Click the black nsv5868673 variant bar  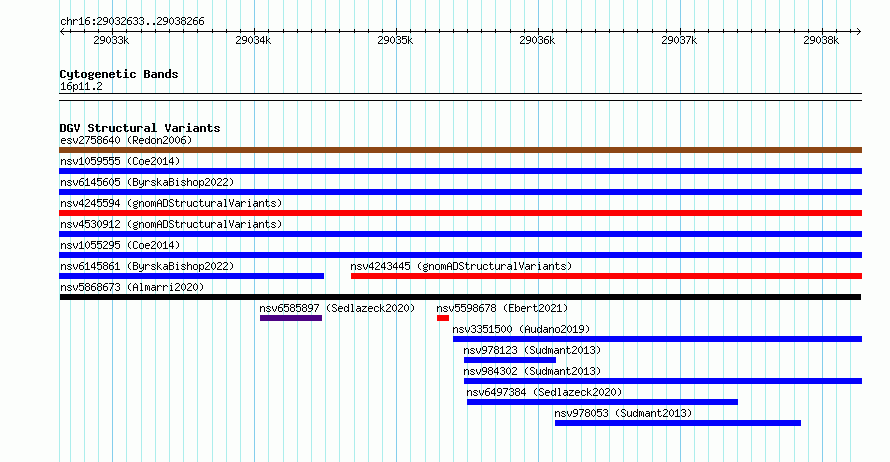[460, 297]
